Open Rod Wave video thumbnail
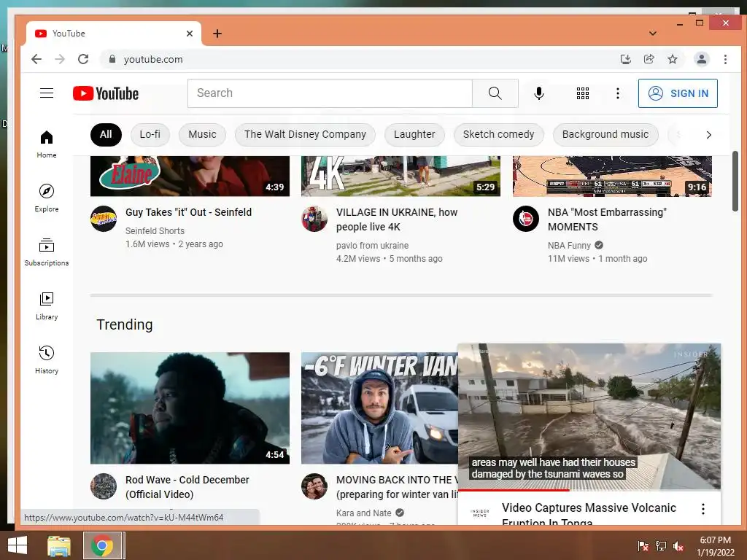 pos(190,408)
